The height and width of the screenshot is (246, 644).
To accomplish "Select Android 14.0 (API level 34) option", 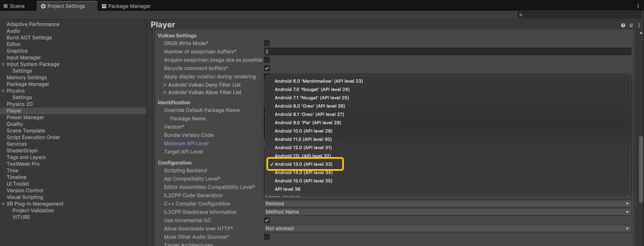I will coord(303,172).
